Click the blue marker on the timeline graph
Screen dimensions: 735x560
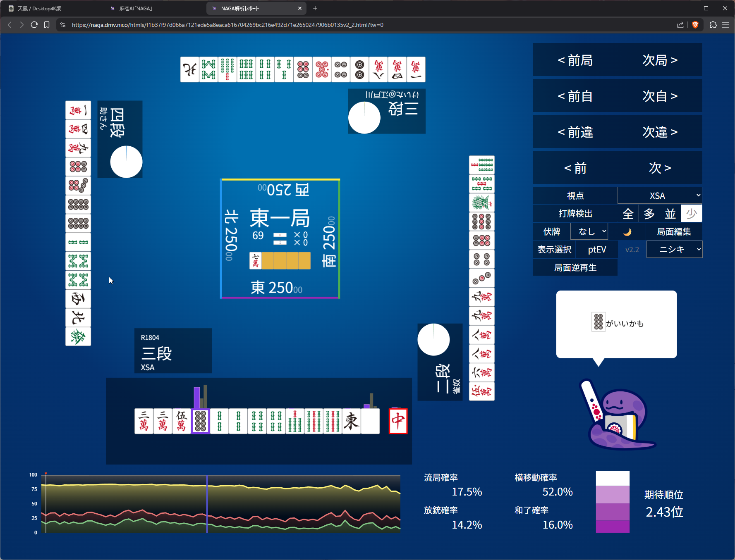click(207, 503)
